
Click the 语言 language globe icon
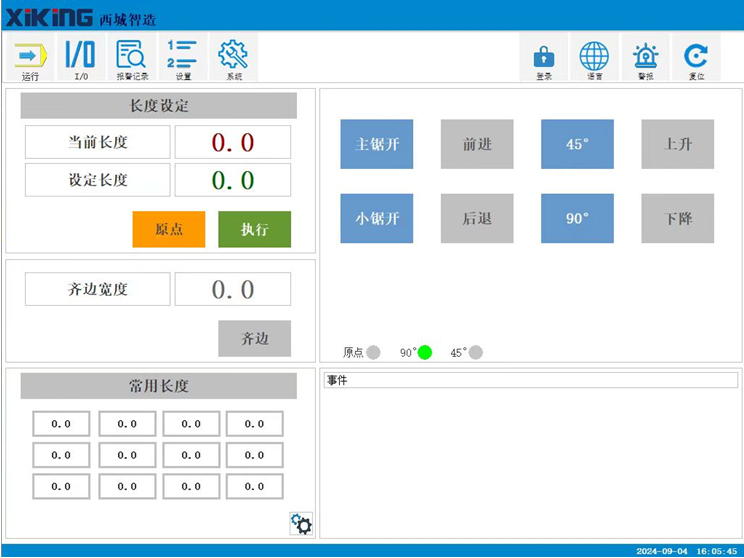[x=594, y=58]
